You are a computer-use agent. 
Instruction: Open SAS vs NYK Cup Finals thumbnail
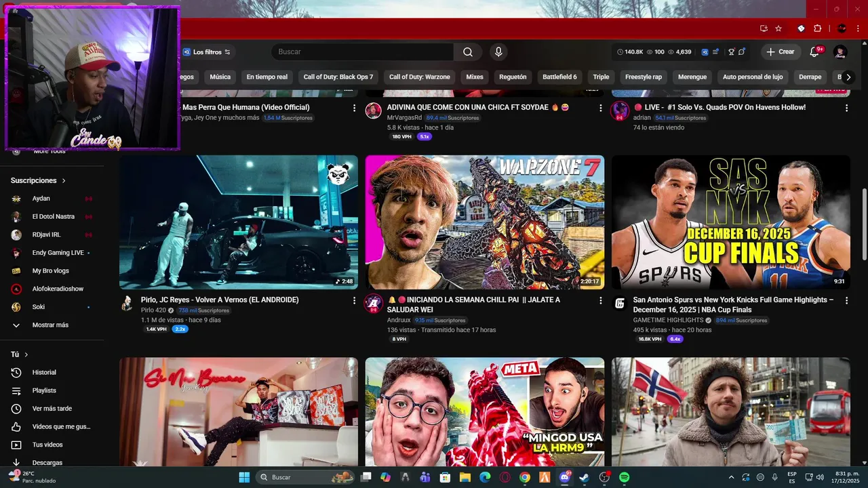(731, 222)
